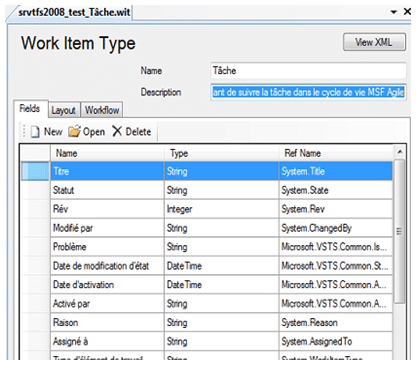Click the Description input field

click(x=308, y=92)
